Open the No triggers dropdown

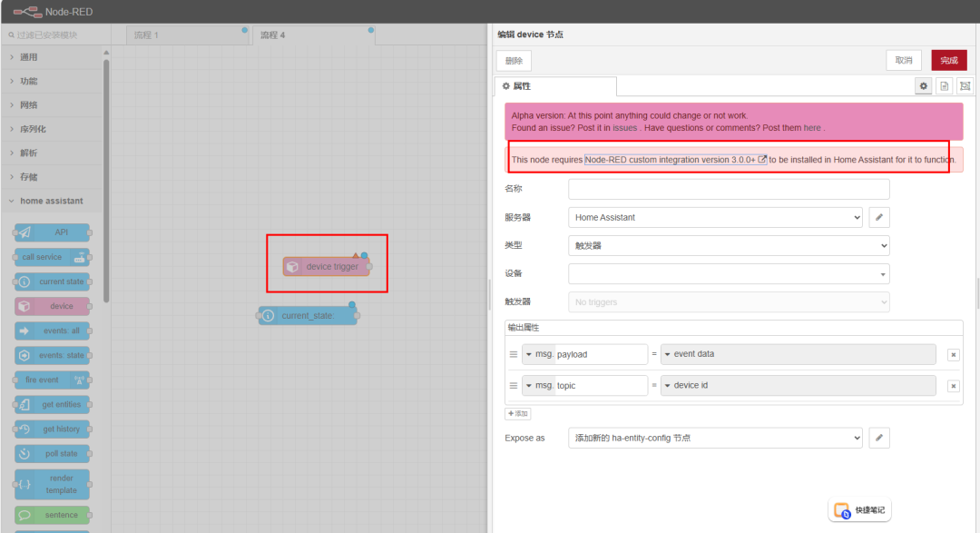click(x=729, y=302)
